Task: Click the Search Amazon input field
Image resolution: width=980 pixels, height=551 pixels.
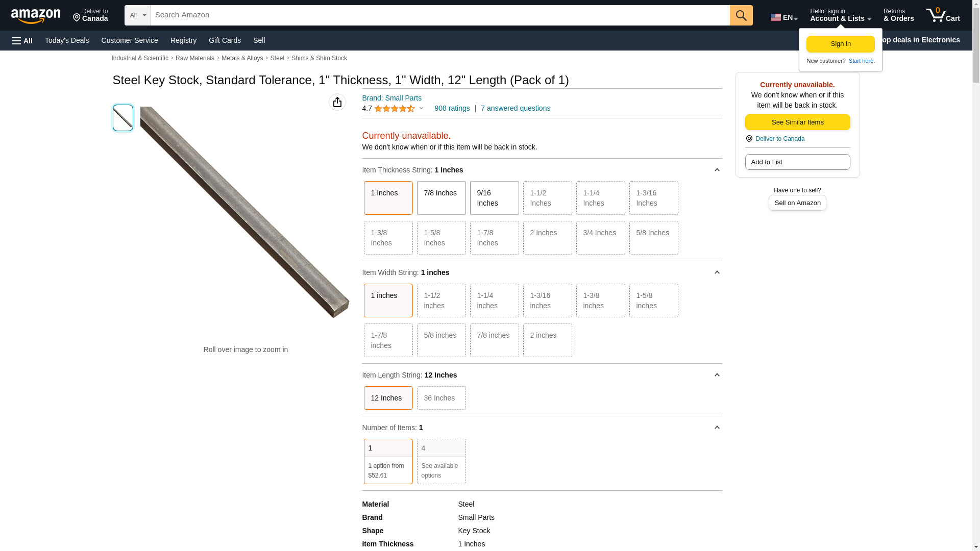Action: pyautogui.click(x=440, y=15)
